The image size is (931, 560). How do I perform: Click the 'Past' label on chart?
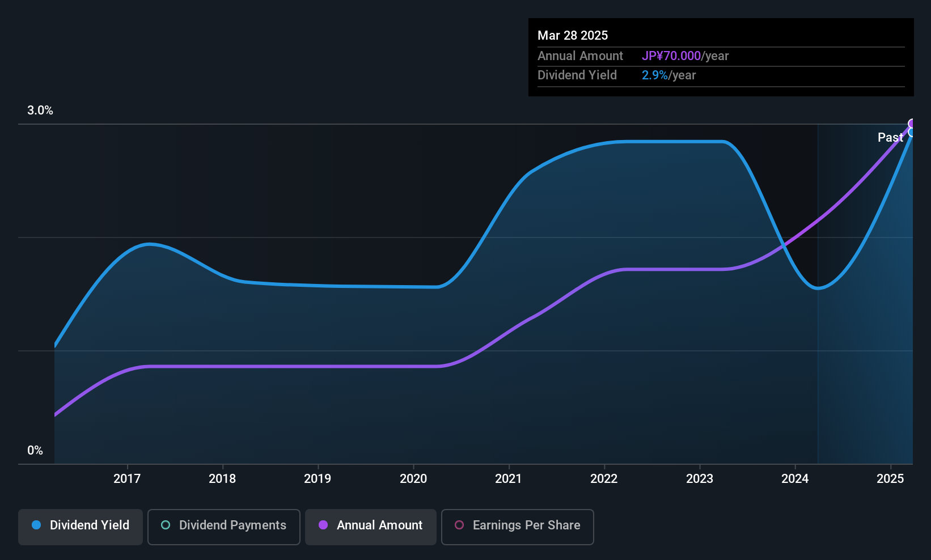(890, 138)
